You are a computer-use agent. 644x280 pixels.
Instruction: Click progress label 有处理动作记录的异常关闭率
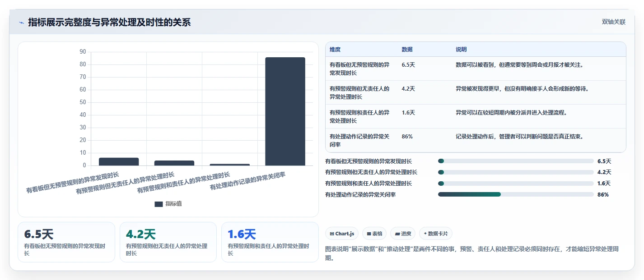[360, 195]
